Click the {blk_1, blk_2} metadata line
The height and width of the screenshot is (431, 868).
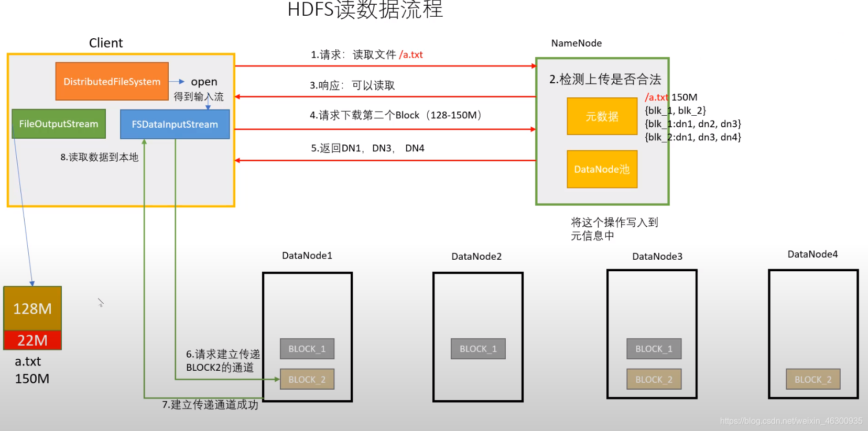[x=675, y=110]
